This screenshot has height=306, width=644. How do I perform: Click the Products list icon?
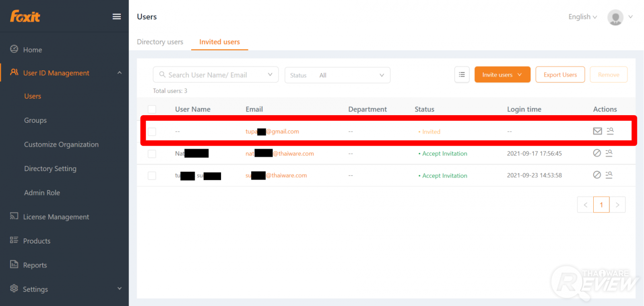pos(14,240)
